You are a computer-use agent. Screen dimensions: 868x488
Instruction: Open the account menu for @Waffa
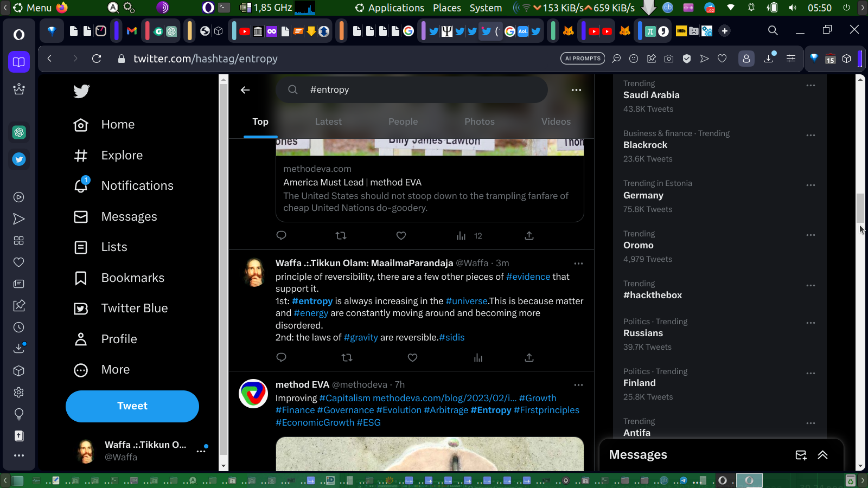click(x=201, y=451)
